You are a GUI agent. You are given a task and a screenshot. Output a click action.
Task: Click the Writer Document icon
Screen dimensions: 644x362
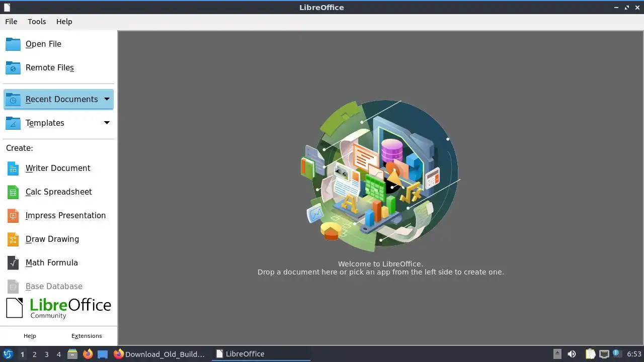click(13, 168)
